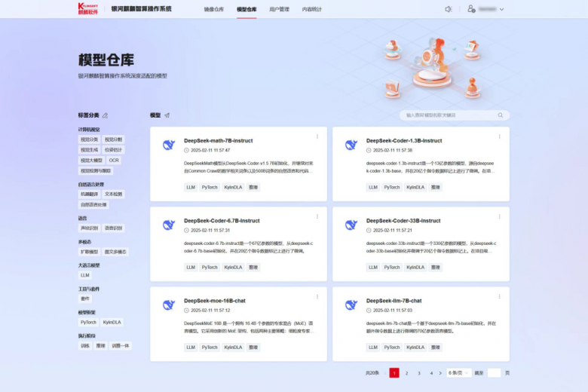Click KylinDLA tag on DeepSeek-Coder-1.3B-instruct card

415,187
